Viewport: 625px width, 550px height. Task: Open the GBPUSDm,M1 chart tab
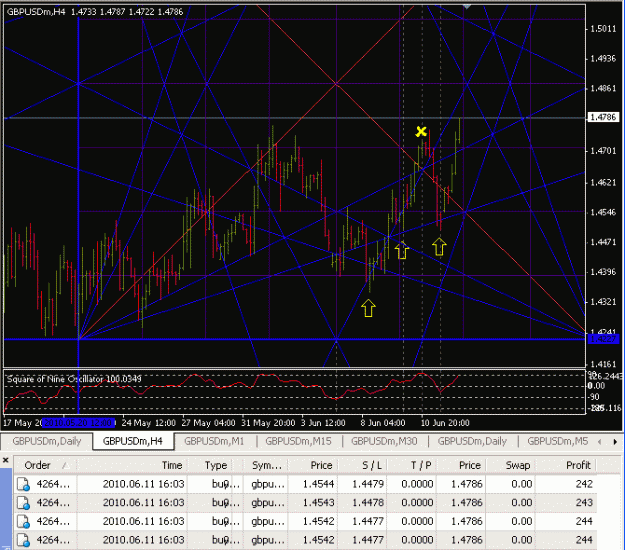pyautogui.click(x=214, y=441)
